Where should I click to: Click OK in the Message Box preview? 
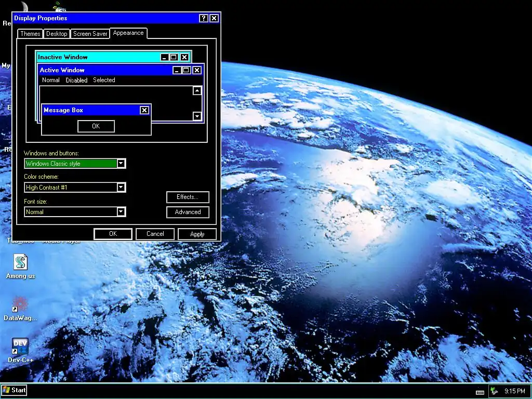(x=96, y=126)
